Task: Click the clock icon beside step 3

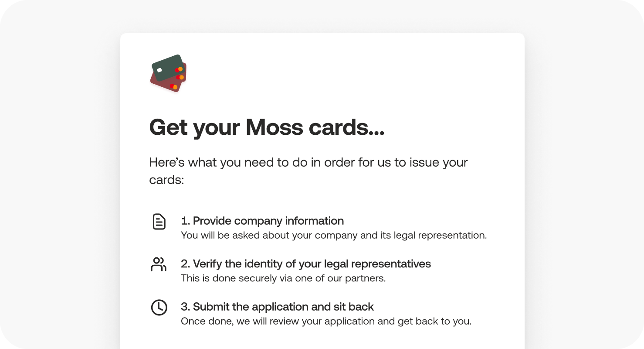Action: [159, 307]
